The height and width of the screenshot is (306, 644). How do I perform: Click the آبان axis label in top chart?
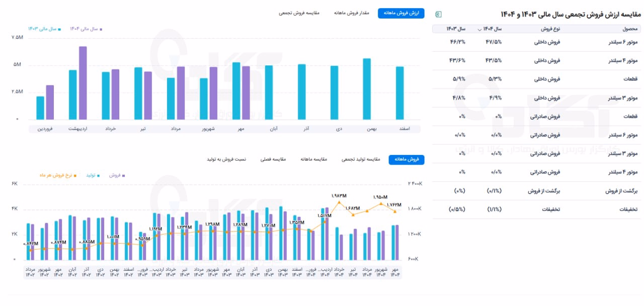pos(274,129)
